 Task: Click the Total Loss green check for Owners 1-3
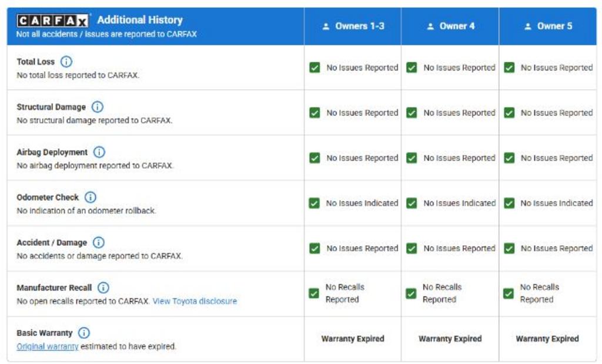pyautogui.click(x=315, y=68)
